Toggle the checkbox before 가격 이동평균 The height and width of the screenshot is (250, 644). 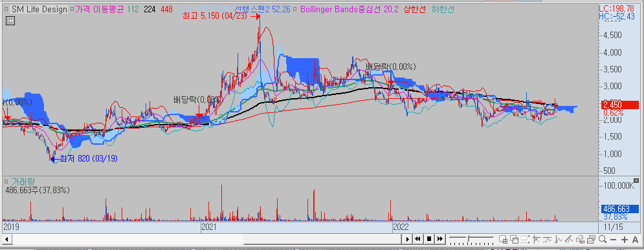pyautogui.click(x=72, y=9)
